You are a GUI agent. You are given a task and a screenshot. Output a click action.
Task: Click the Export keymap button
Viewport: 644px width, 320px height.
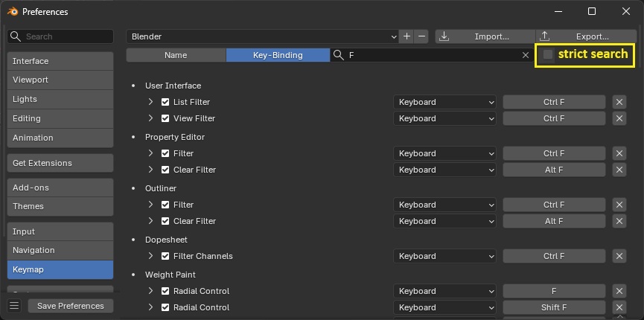coord(586,36)
